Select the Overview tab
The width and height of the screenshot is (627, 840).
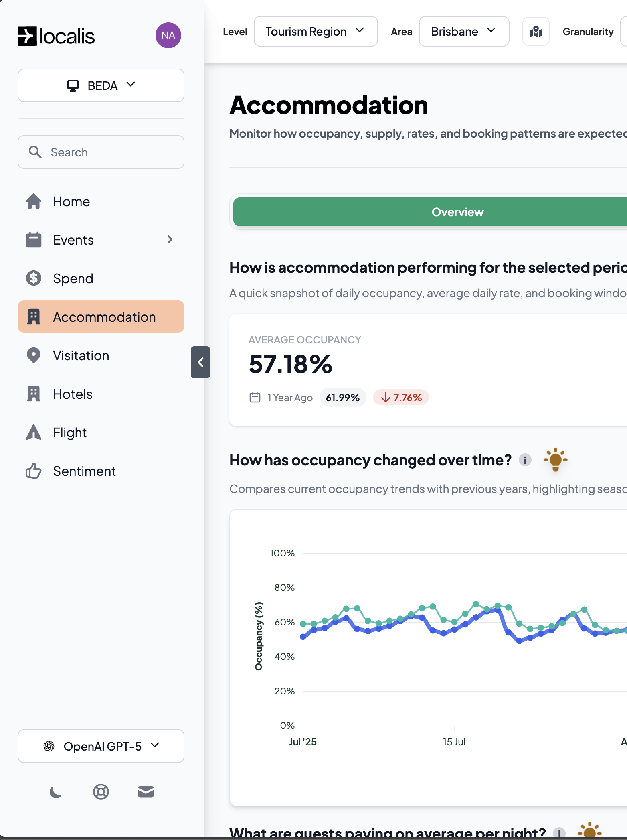point(457,212)
